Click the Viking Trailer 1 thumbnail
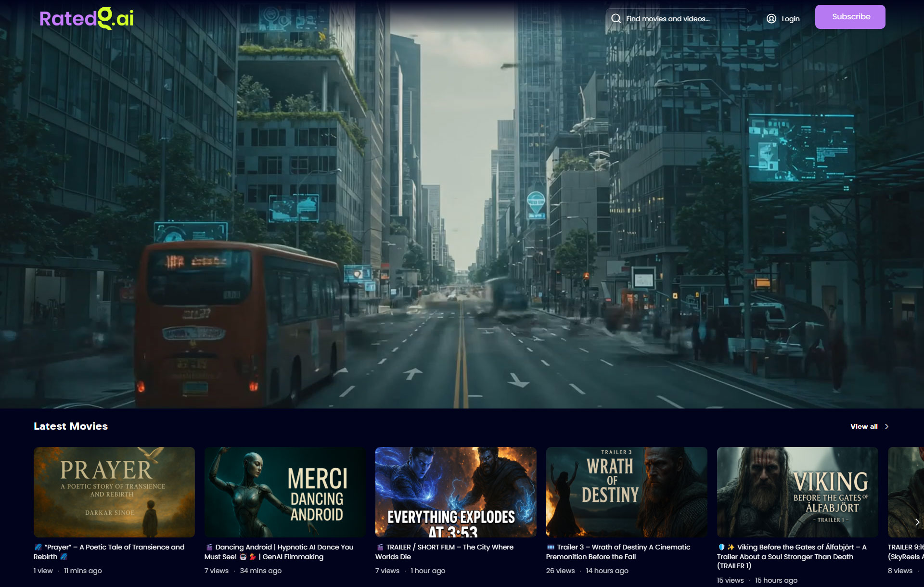924x587 pixels. (x=797, y=492)
